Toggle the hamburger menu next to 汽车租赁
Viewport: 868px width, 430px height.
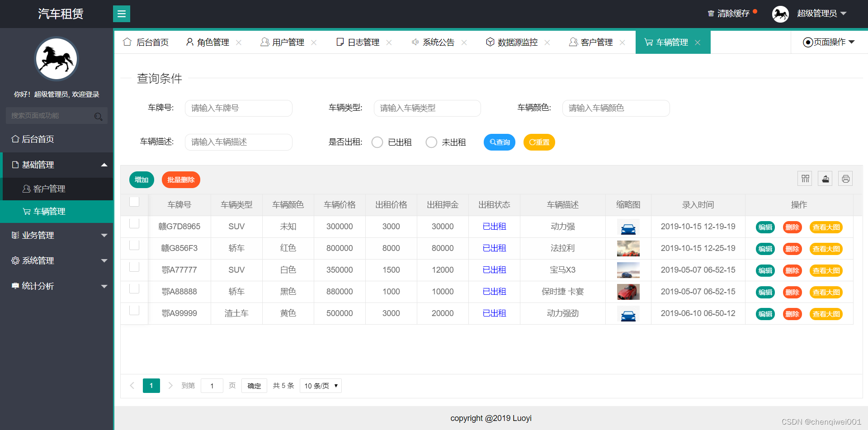[x=121, y=14]
